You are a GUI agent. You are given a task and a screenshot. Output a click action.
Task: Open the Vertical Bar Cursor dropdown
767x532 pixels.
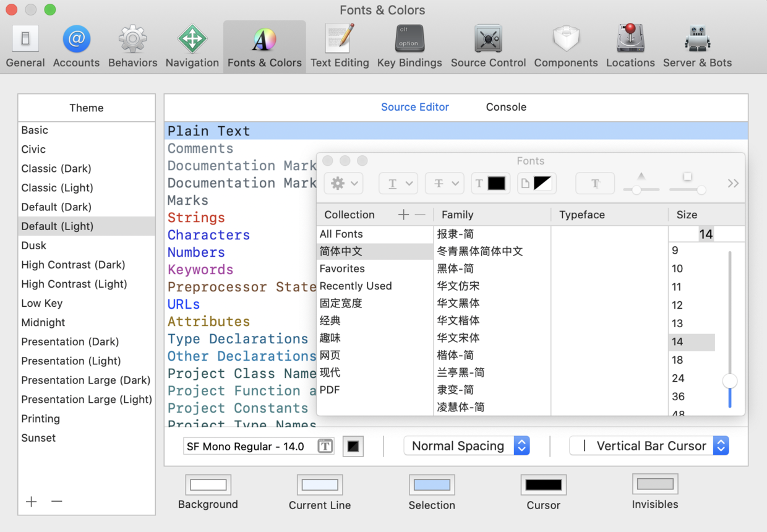coord(648,445)
